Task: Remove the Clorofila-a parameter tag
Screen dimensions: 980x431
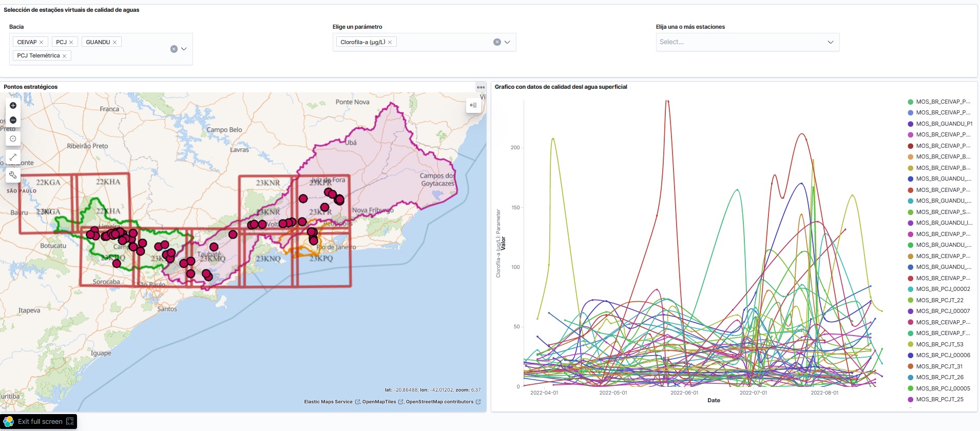Action: pyautogui.click(x=390, y=42)
